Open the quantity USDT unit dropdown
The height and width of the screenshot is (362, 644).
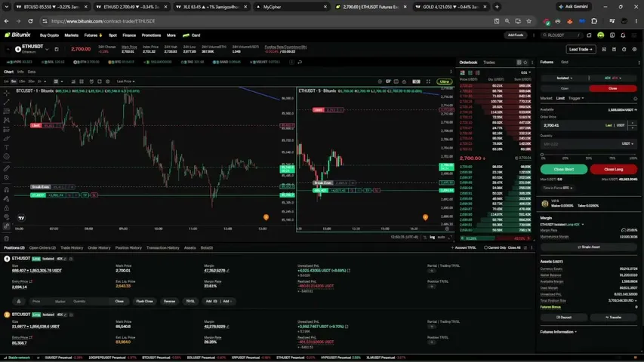click(627, 143)
